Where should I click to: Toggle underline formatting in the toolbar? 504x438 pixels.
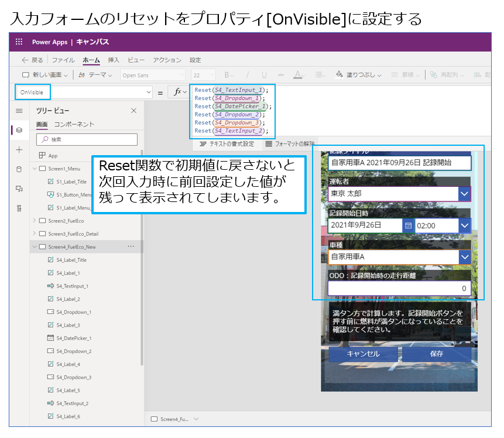(263, 73)
